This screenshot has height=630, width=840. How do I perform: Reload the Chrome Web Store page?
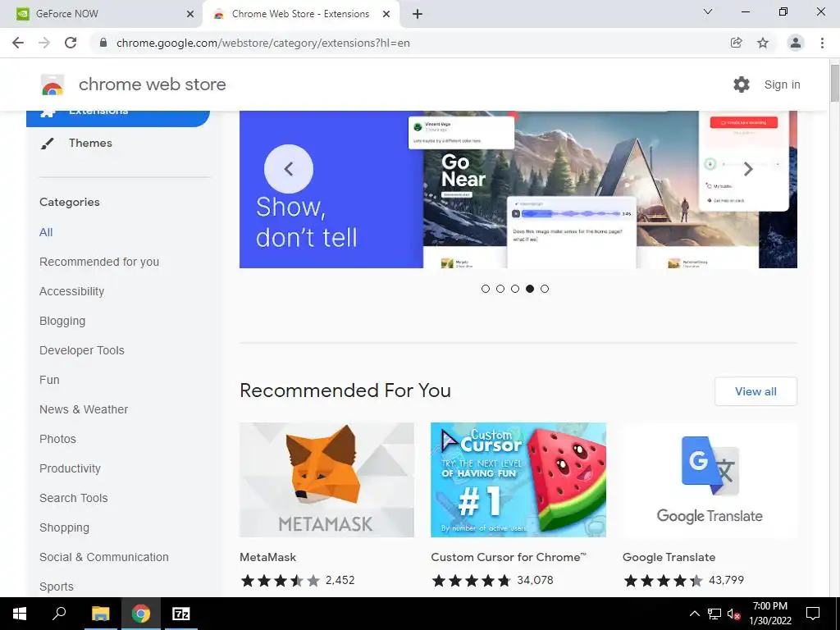[x=71, y=43]
